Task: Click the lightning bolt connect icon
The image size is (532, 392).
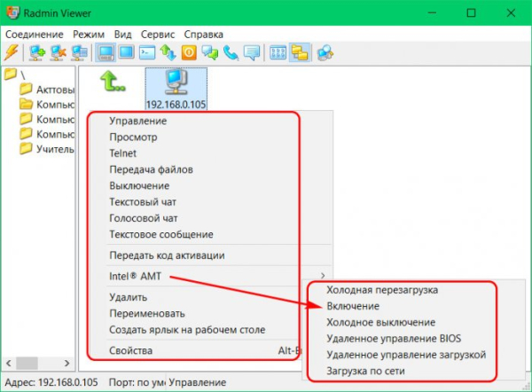Action: pos(12,53)
